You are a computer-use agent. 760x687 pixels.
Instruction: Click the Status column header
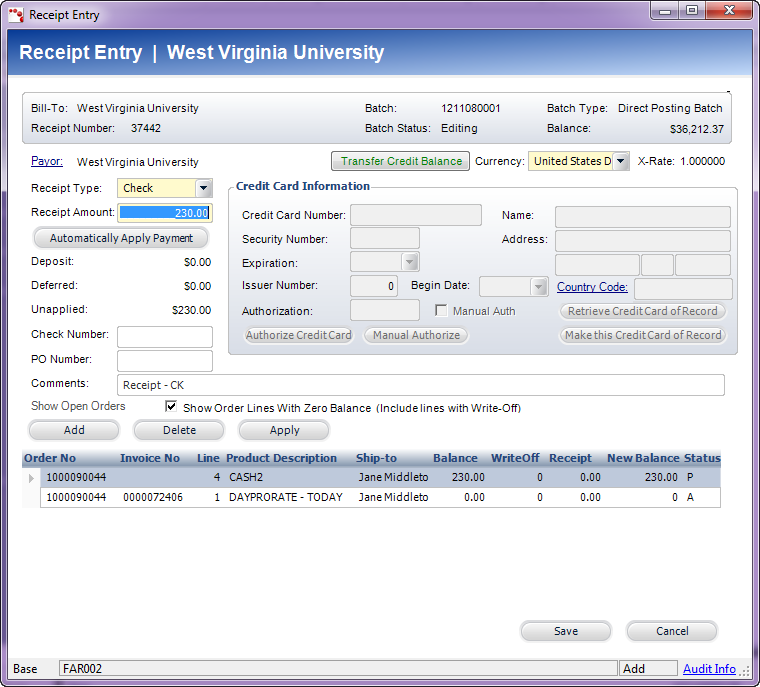click(702, 458)
